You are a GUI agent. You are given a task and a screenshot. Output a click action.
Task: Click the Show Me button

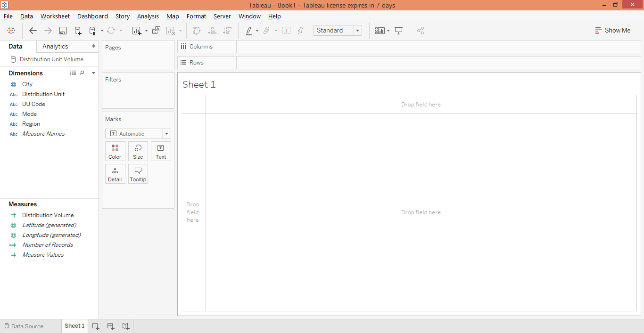point(612,30)
